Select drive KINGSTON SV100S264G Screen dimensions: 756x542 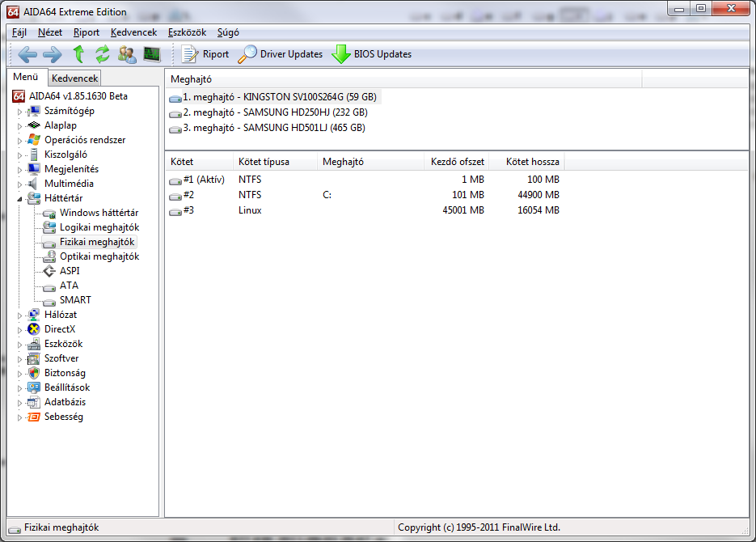(x=273, y=97)
